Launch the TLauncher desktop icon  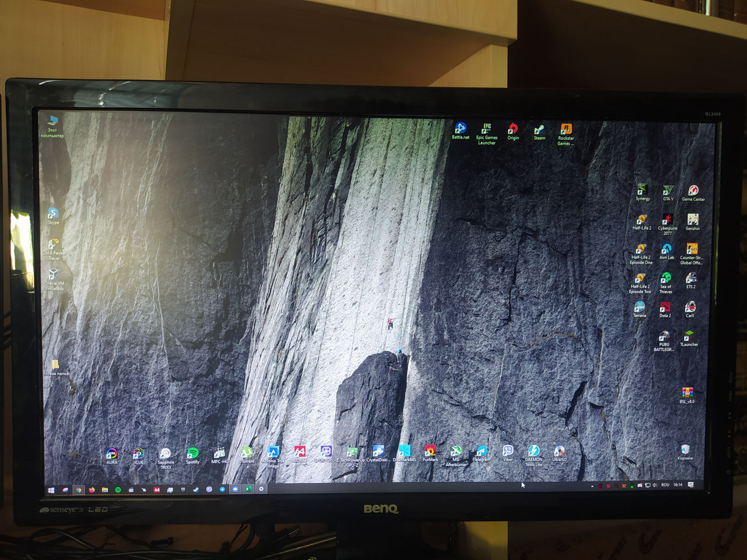coord(689,338)
